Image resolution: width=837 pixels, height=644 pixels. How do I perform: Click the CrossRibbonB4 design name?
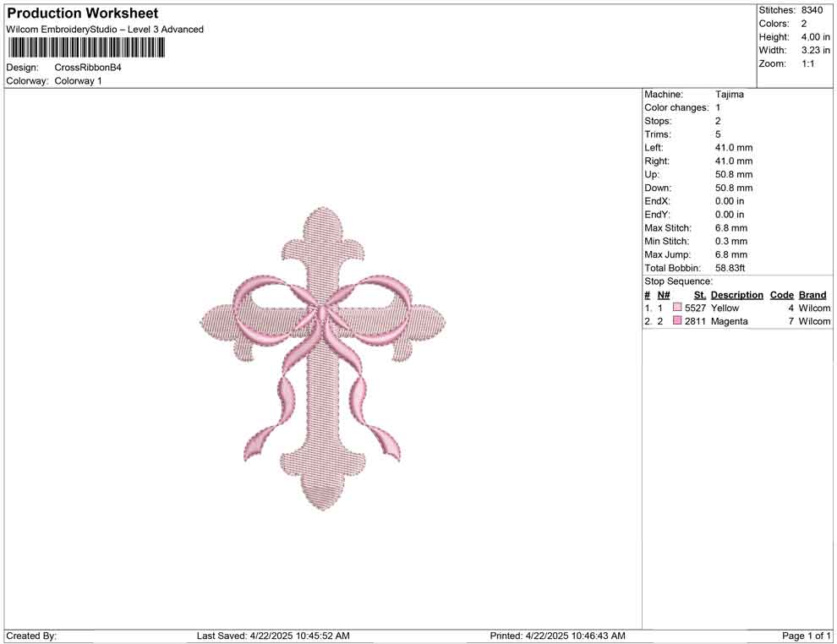pos(88,67)
